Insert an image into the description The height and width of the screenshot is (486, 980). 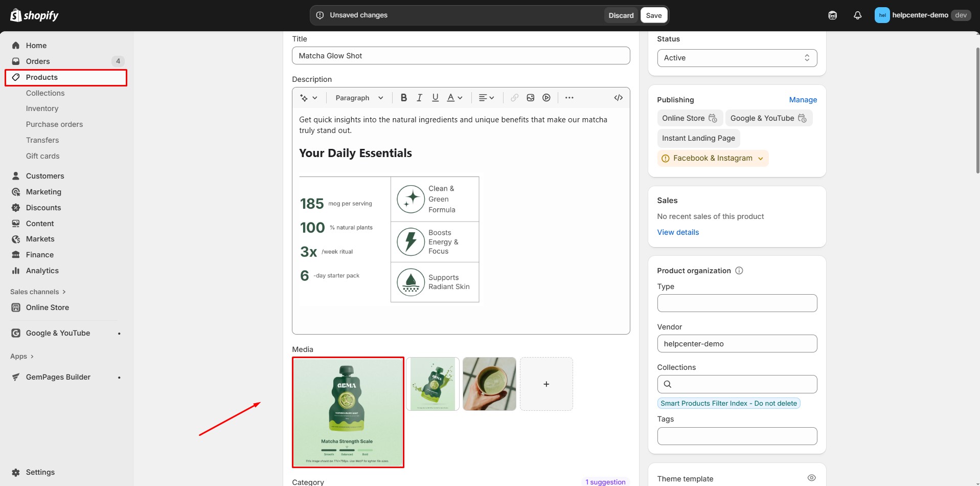[x=530, y=97]
